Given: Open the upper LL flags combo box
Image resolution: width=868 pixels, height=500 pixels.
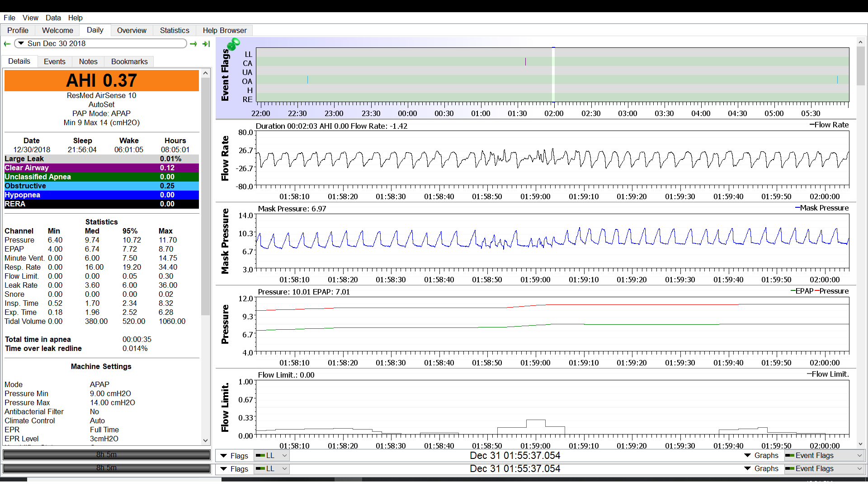Looking at the screenshot, I should (271, 455).
